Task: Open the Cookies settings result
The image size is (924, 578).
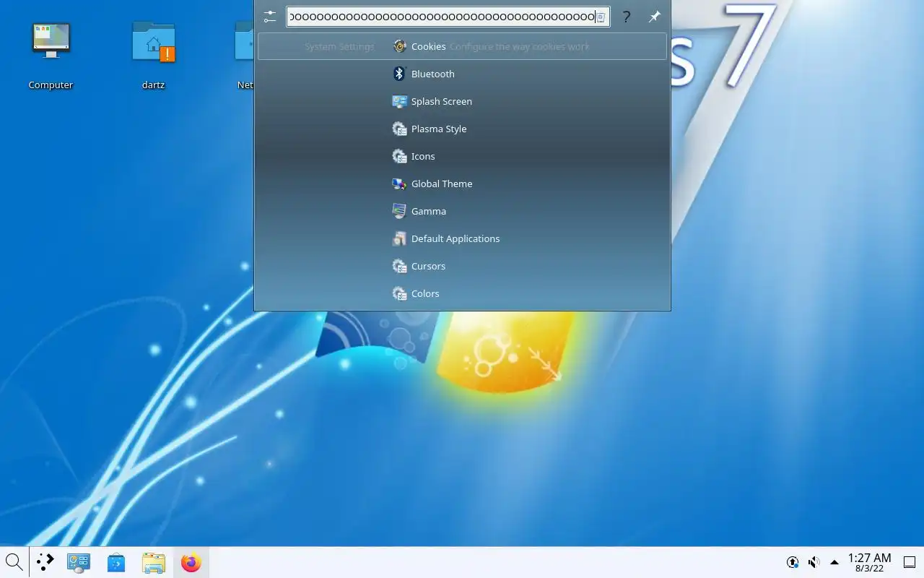Action: tap(462, 46)
